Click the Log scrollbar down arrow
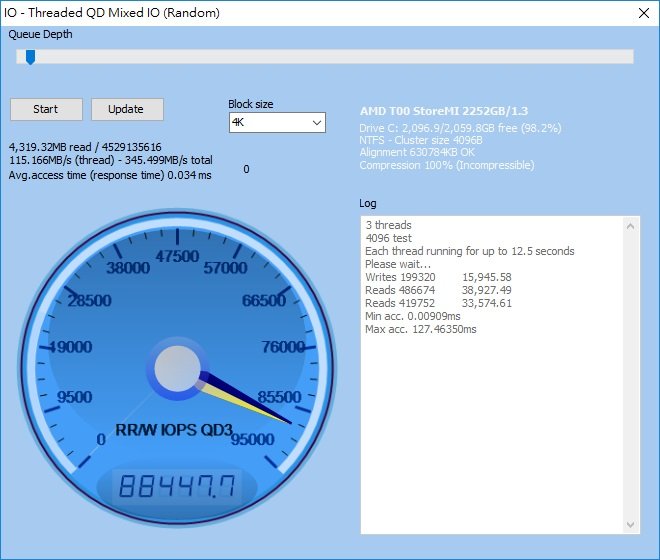 tap(630, 525)
